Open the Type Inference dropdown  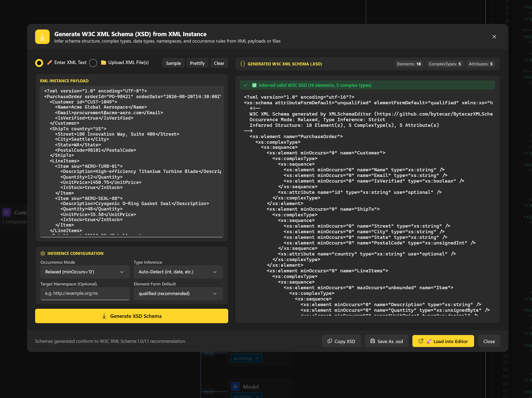click(178, 272)
